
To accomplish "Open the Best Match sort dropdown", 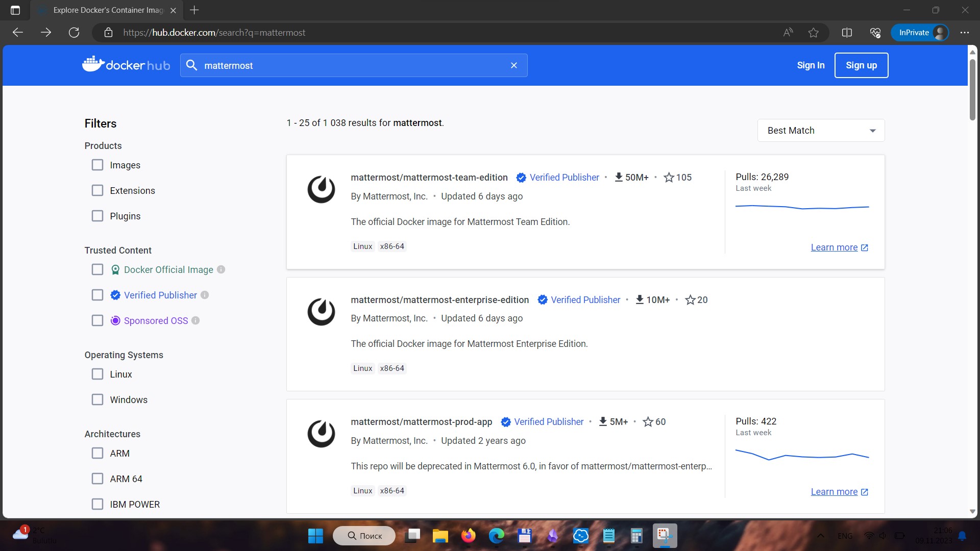I will tap(821, 131).
